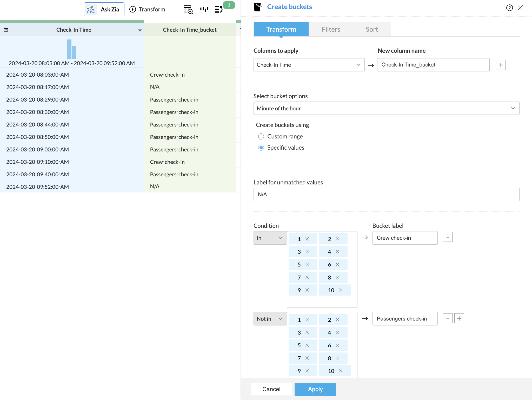The height and width of the screenshot is (400, 532).
Task: Click the Ask Zia assistant icon
Action: pos(91,10)
